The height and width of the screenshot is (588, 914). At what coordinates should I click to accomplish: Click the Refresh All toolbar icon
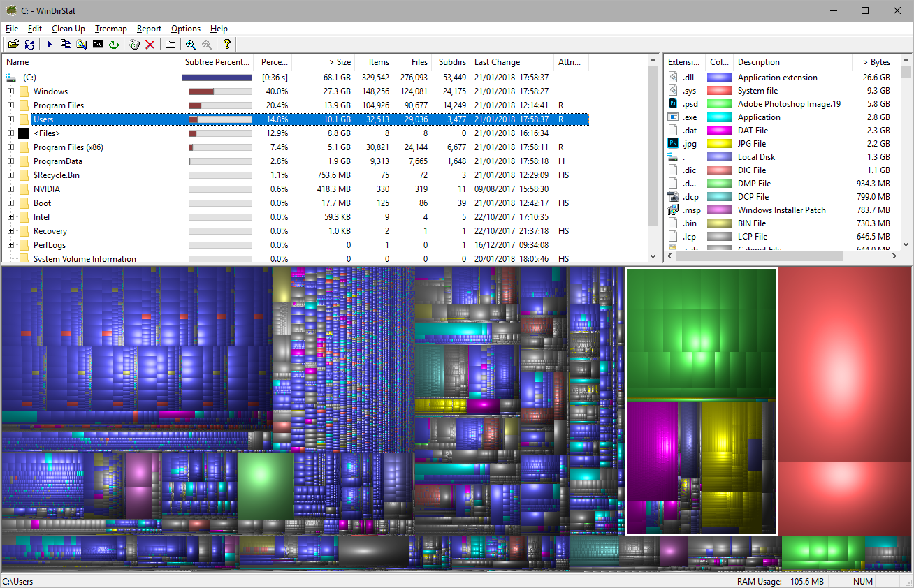click(29, 45)
